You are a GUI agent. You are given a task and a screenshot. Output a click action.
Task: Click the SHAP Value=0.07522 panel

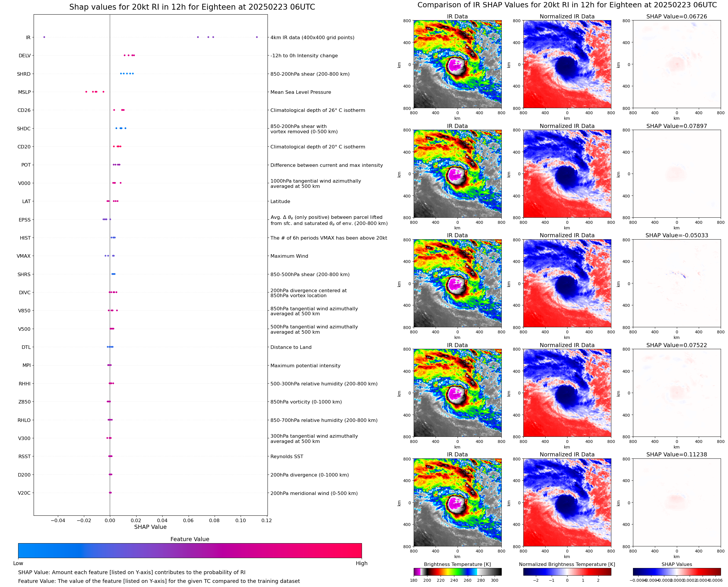pyautogui.click(x=677, y=393)
